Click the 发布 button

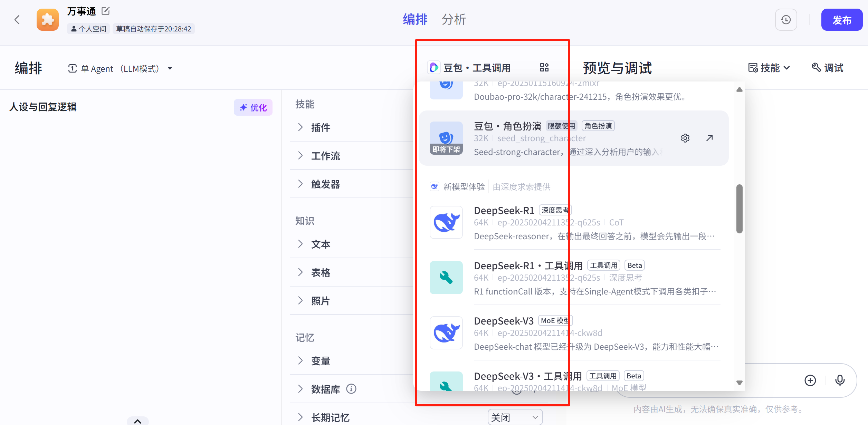[x=841, y=20]
